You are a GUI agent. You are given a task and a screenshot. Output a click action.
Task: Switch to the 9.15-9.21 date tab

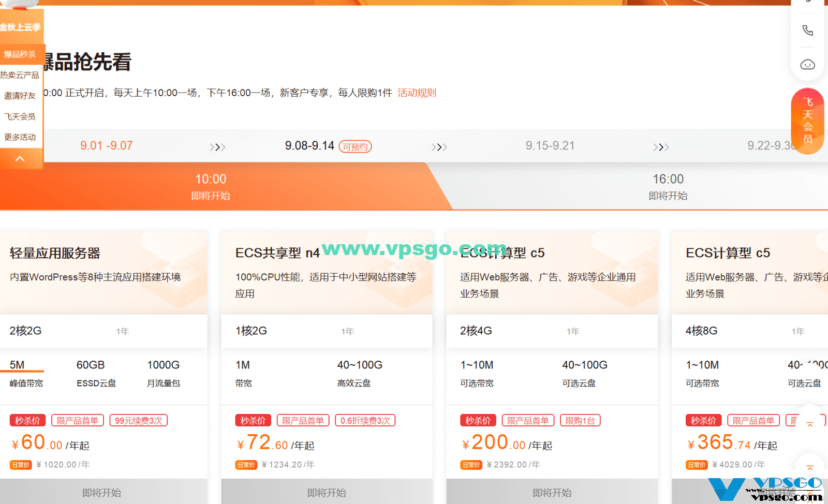tap(550, 146)
